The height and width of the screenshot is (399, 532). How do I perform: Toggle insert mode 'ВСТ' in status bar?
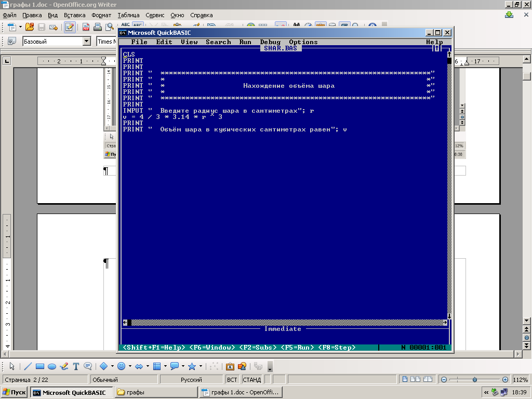coord(232,380)
